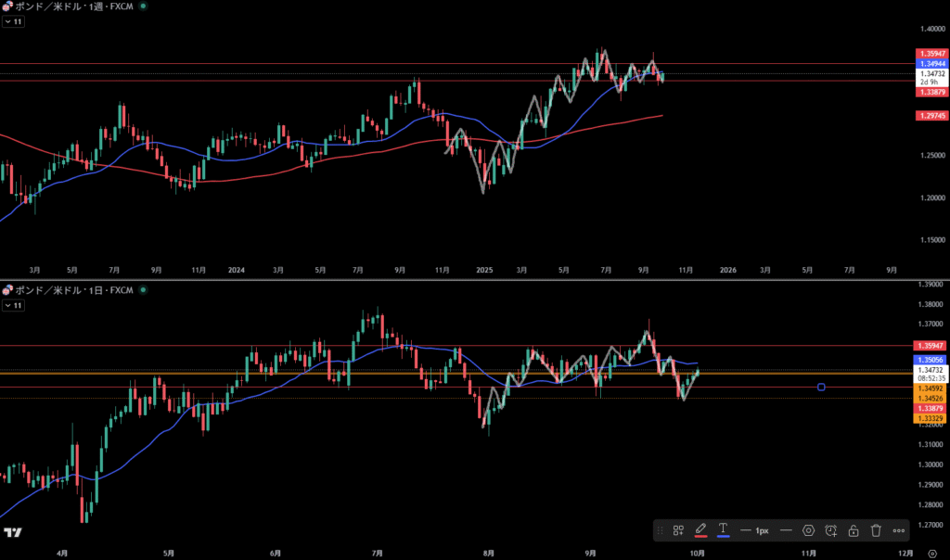This screenshot has height=560, width=950.
Task: Click the pencil line color tool
Action: tap(701, 530)
